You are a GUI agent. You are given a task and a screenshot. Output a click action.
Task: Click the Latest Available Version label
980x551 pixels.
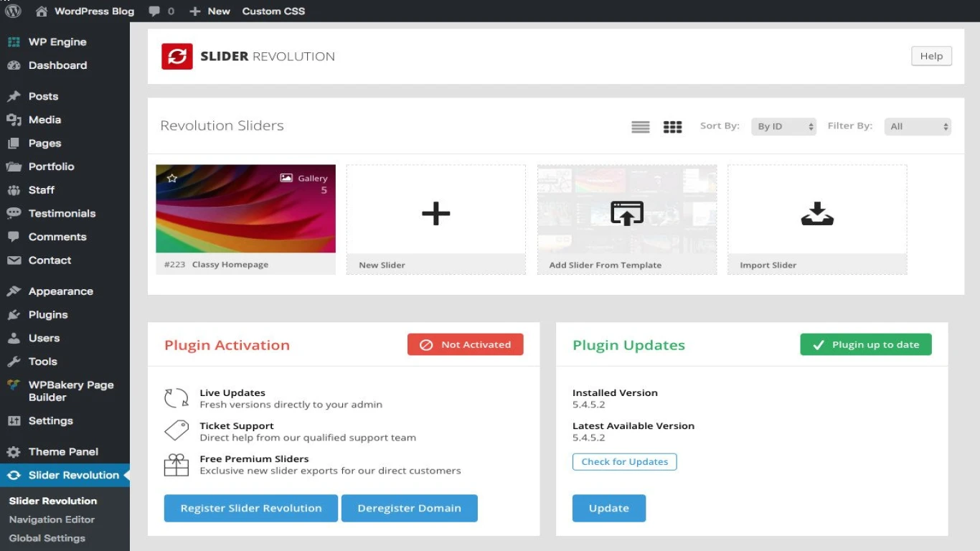tap(633, 425)
